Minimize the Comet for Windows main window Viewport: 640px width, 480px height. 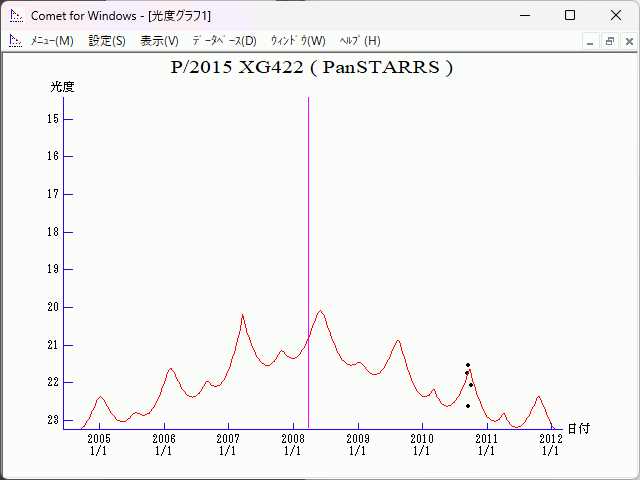pyautogui.click(x=524, y=15)
